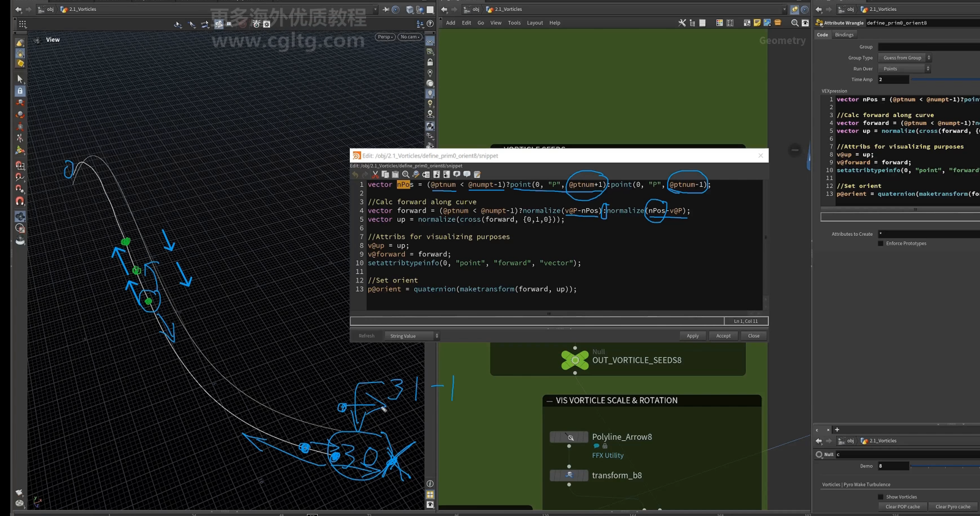Click the Time Amp value field
Viewport: 980px width, 516px height.
[893, 80]
